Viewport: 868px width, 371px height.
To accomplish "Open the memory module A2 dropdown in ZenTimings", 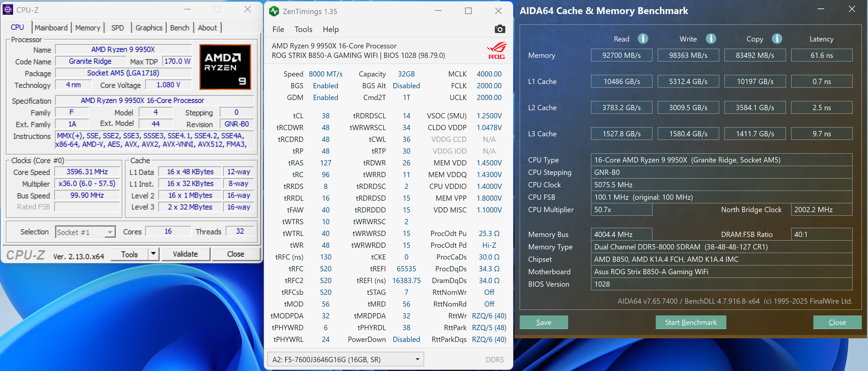I will pyautogui.click(x=345, y=359).
